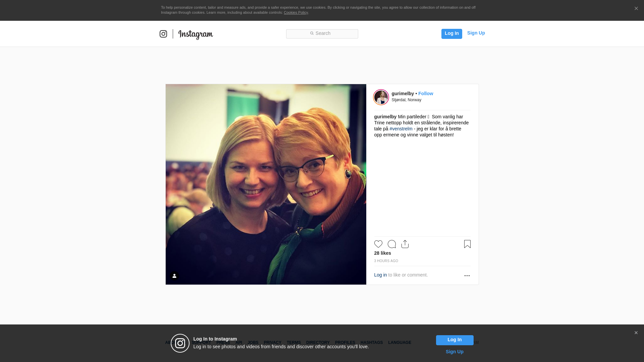Open comments via speech bubble icon
This screenshot has height=362, width=644.
pos(392,244)
